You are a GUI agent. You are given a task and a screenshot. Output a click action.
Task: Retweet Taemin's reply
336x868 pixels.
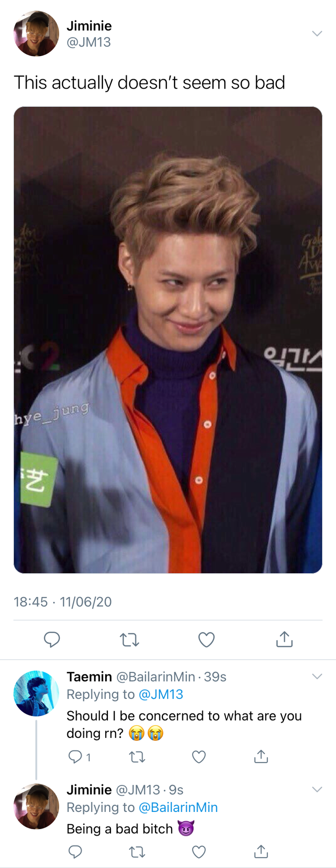(x=137, y=757)
